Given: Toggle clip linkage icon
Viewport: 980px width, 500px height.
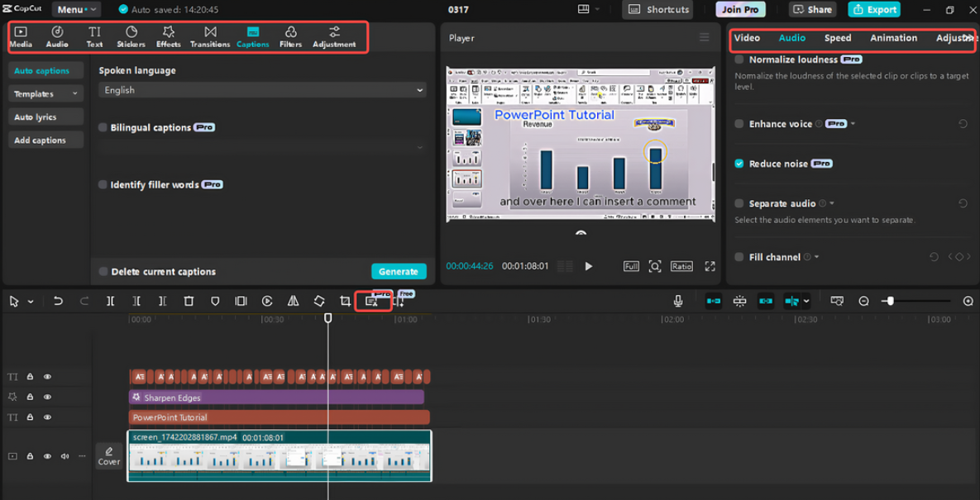Looking at the screenshot, I should coord(766,302).
